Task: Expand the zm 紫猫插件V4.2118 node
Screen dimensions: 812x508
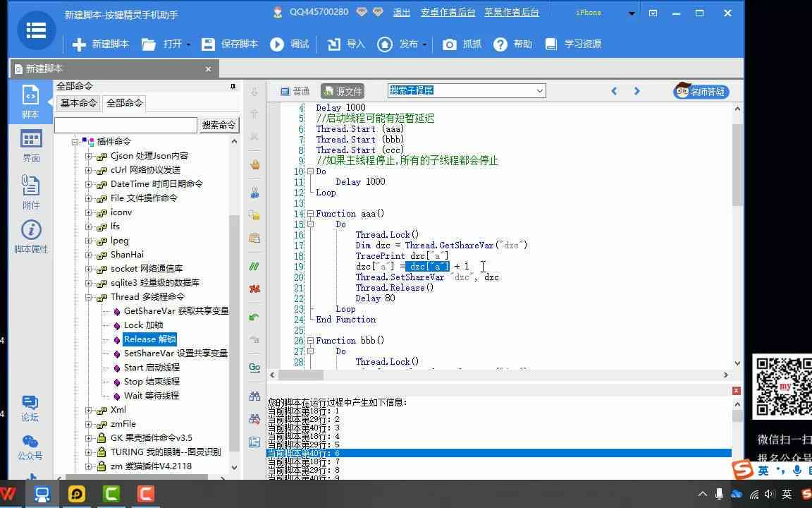Action: click(89, 466)
